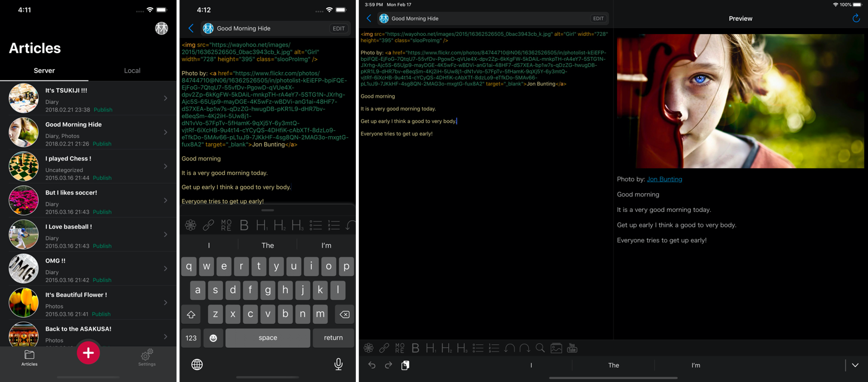Viewport: 868px width, 382px height.
Task: Tap the globe keyboard switch icon
Action: click(x=197, y=364)
